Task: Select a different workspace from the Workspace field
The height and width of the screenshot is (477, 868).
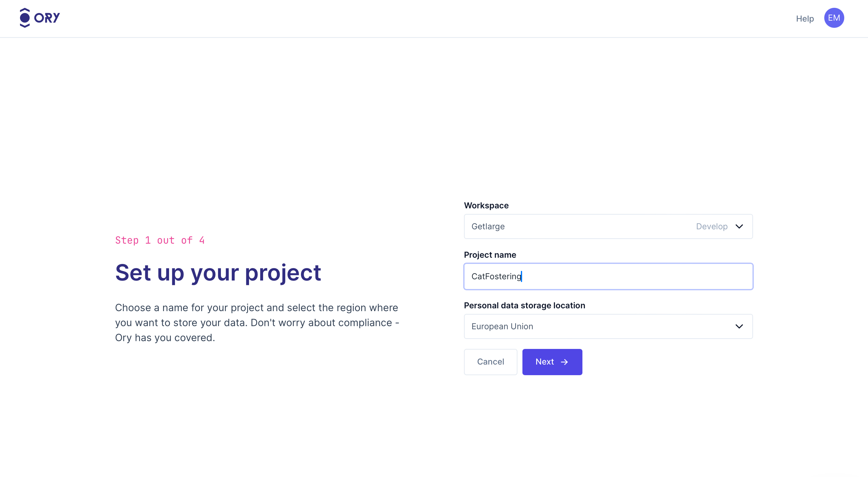Action: tap(608, 226)
